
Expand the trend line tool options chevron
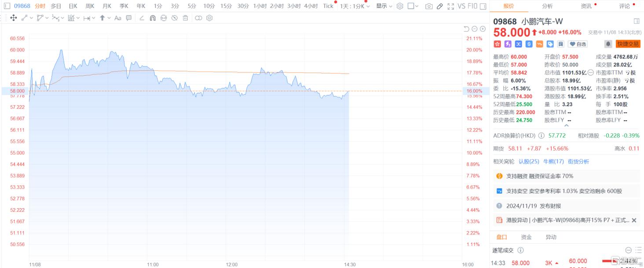(31, 18)
